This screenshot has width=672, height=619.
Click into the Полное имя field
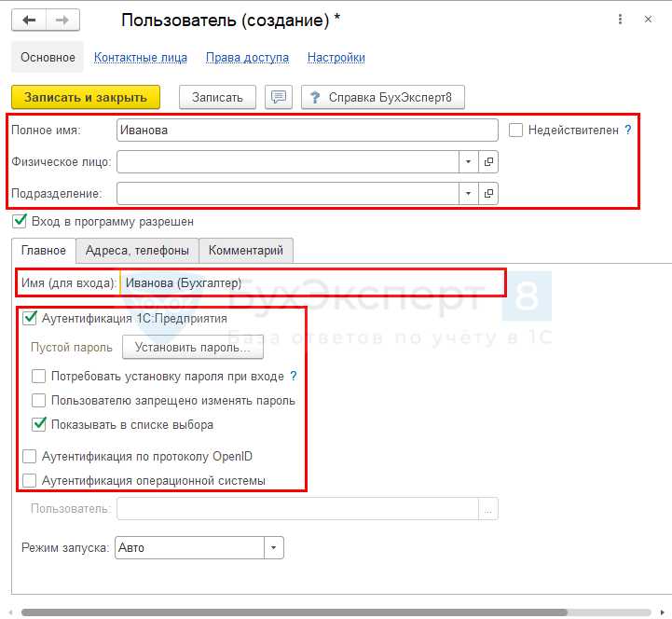308,130
